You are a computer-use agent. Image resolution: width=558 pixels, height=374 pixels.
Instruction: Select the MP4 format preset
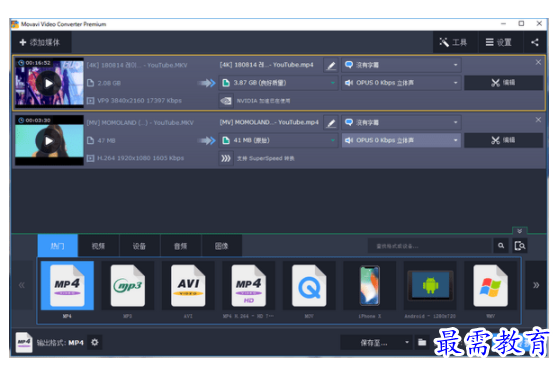click(67, 285)
